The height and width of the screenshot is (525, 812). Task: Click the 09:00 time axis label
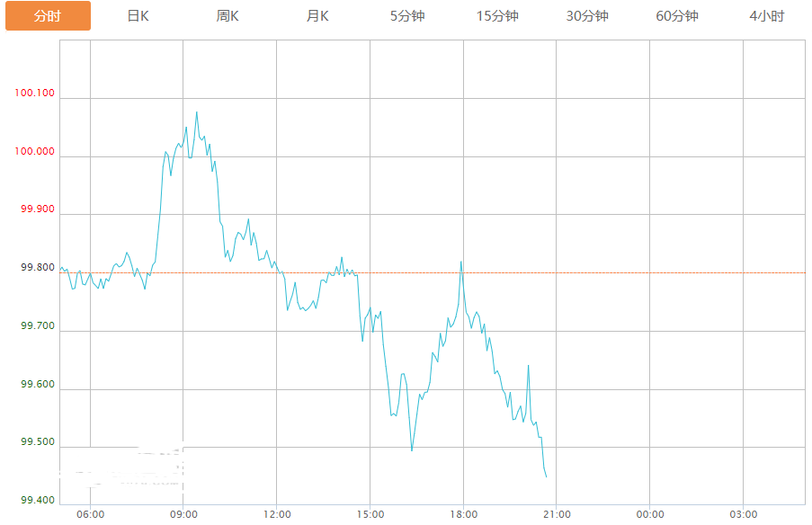click(183, 514)
